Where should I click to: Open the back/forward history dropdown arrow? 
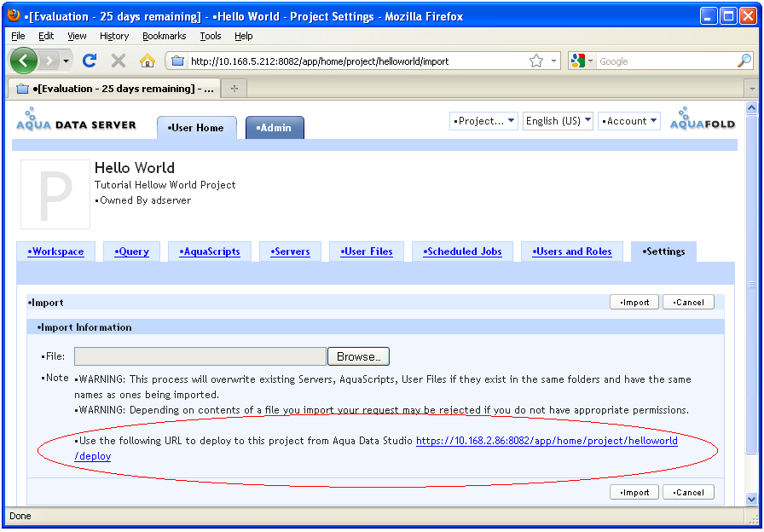66,61
